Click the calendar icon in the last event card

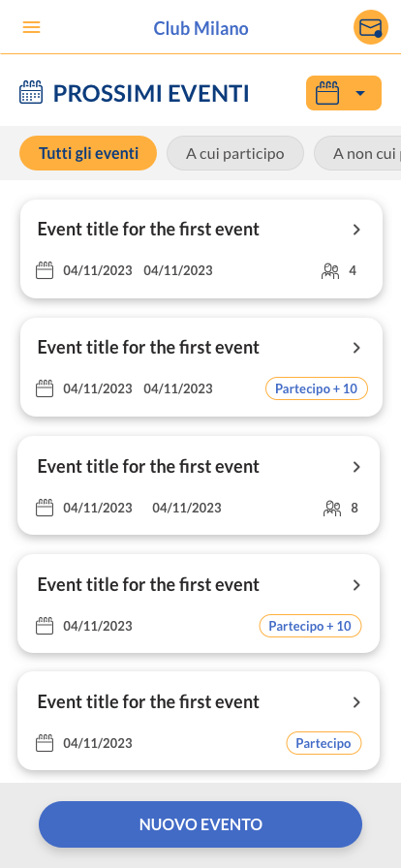(45, 743)
